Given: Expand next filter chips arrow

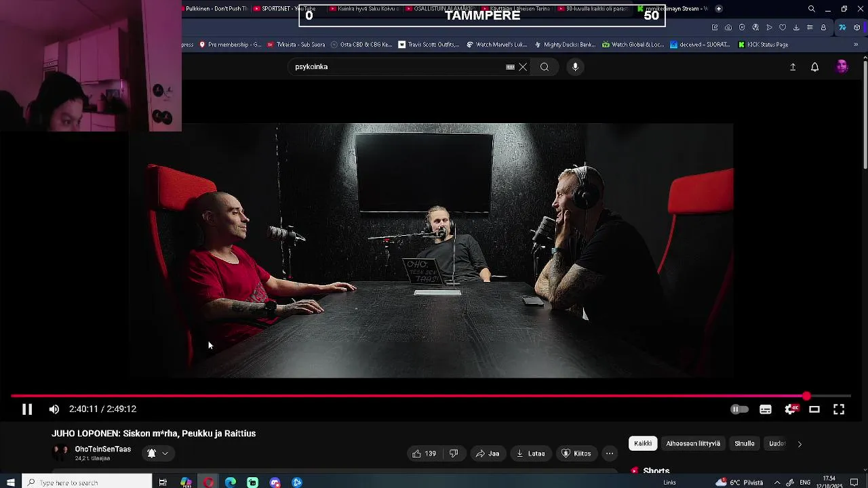Looking at the screenshot, I should click(800, 444).
